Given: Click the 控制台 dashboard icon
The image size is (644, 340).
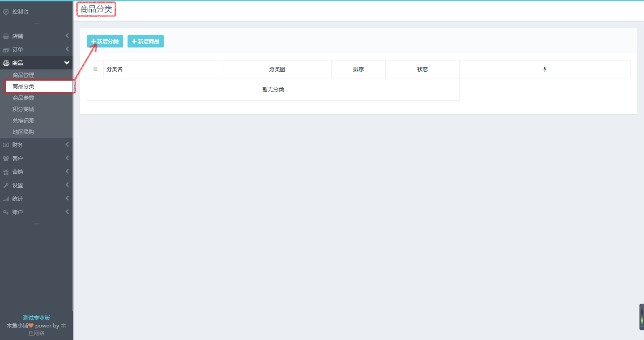Looking at the screenshot, I should (6, 12).
